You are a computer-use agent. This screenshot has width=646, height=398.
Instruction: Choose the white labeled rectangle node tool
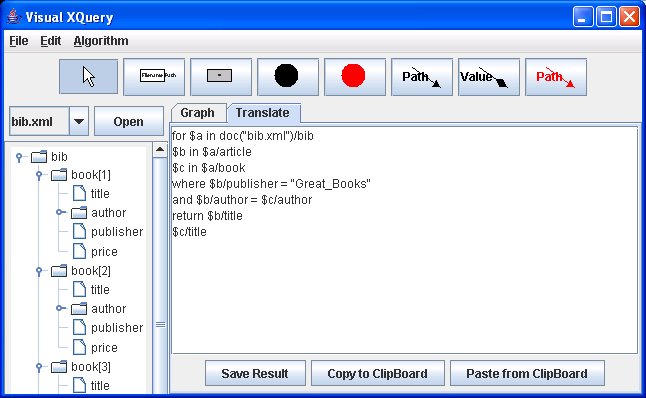click(154, 77)
